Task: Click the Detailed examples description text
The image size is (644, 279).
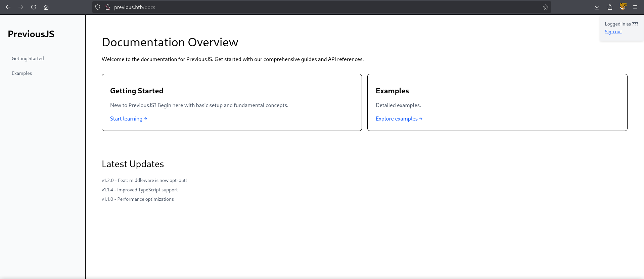Action: 398,105
